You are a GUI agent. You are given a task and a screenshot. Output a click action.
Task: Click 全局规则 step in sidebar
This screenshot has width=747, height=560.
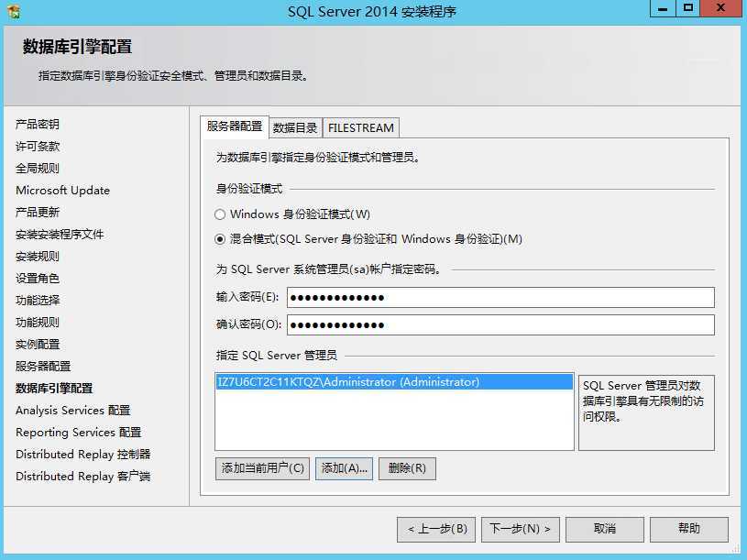[38, 168]
